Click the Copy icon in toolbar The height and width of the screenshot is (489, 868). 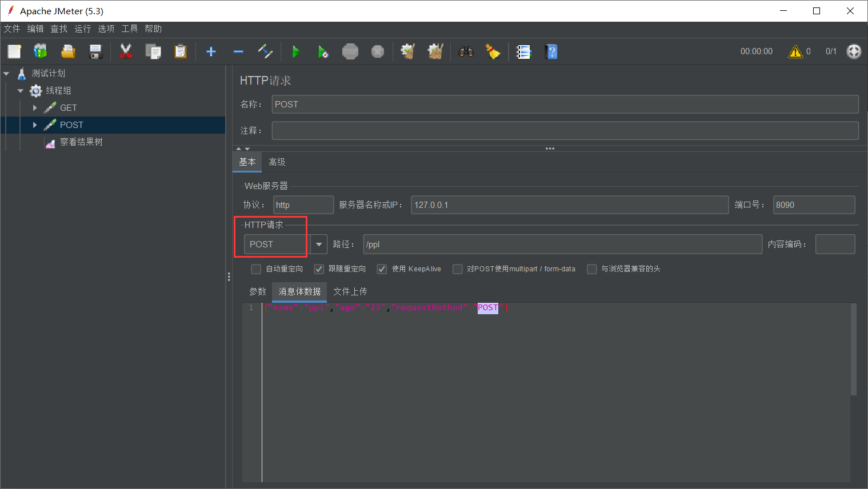(153, 51)
